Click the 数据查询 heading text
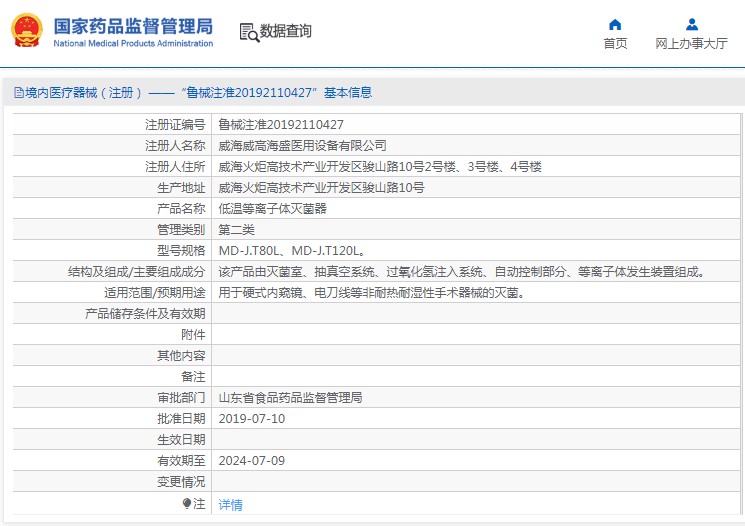 pyautogui.click(x=286, y=31)
